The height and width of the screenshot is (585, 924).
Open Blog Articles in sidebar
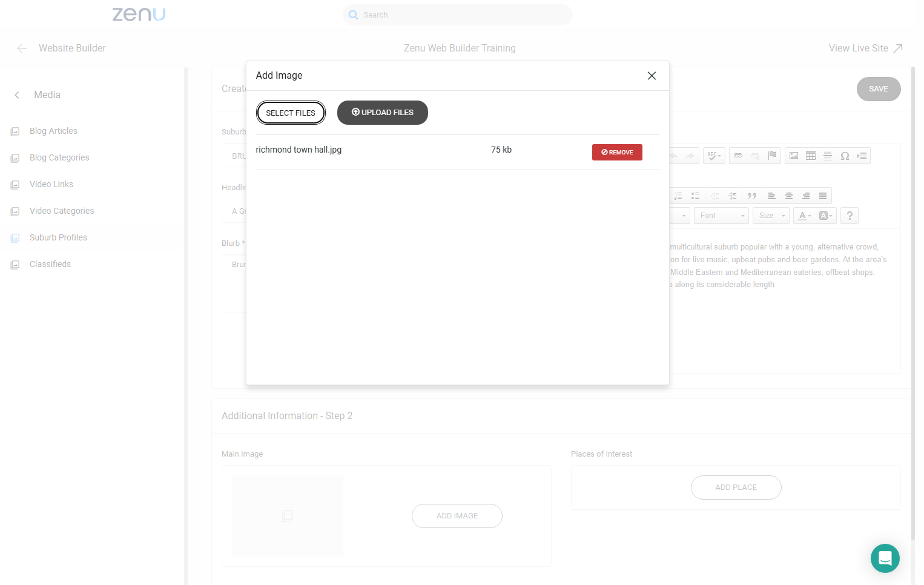point(53,131)
